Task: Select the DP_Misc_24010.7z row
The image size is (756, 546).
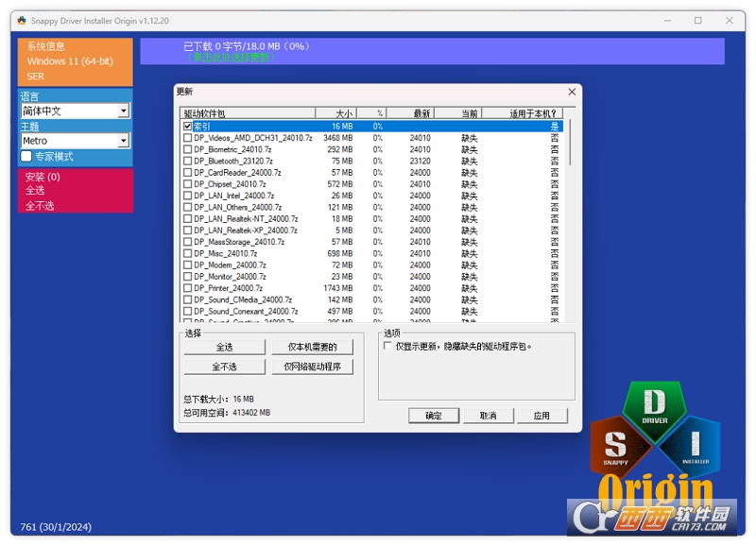Action: tap(371, 253)
